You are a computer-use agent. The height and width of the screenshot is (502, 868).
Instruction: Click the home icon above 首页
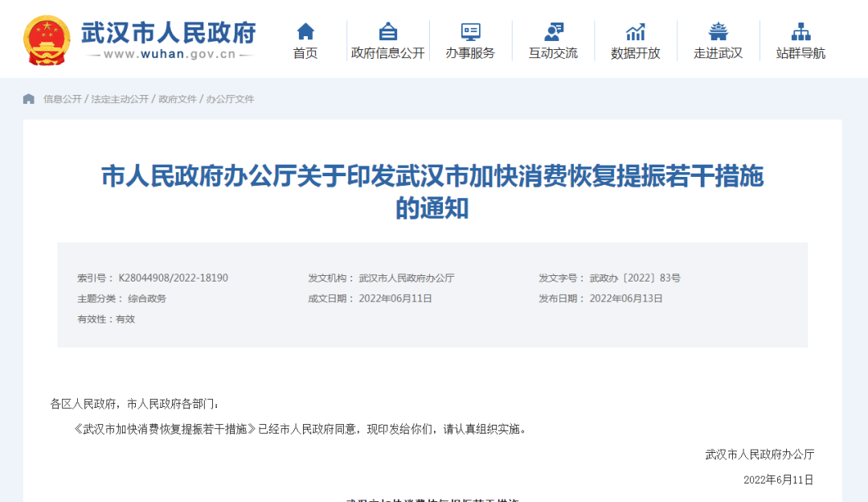click(x=305, y=31)
